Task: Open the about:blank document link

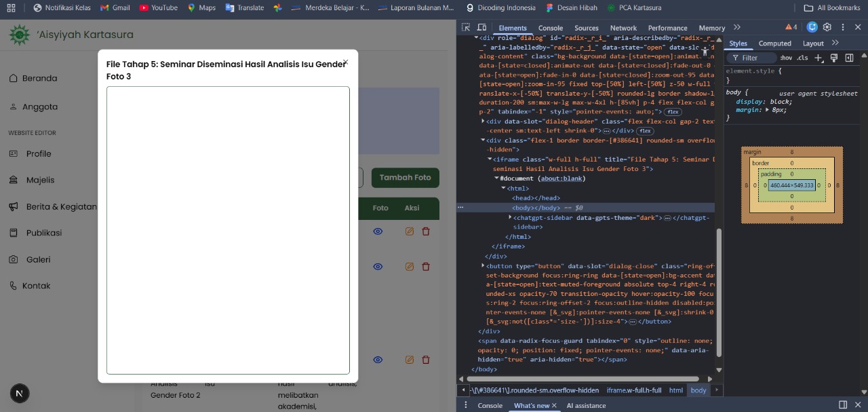Action: [562, 179]
